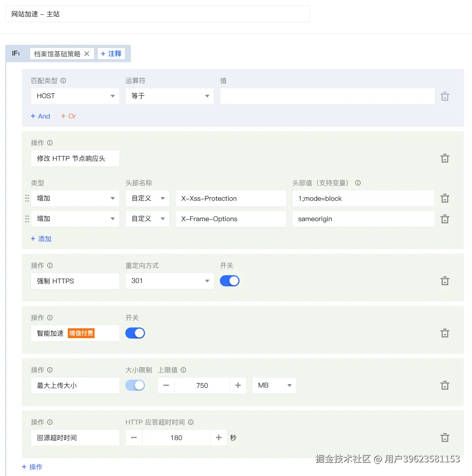This screenshot has height=476, width=472.
Task: Increase the 750 upload limit value
Action: [x=238, y=385]
